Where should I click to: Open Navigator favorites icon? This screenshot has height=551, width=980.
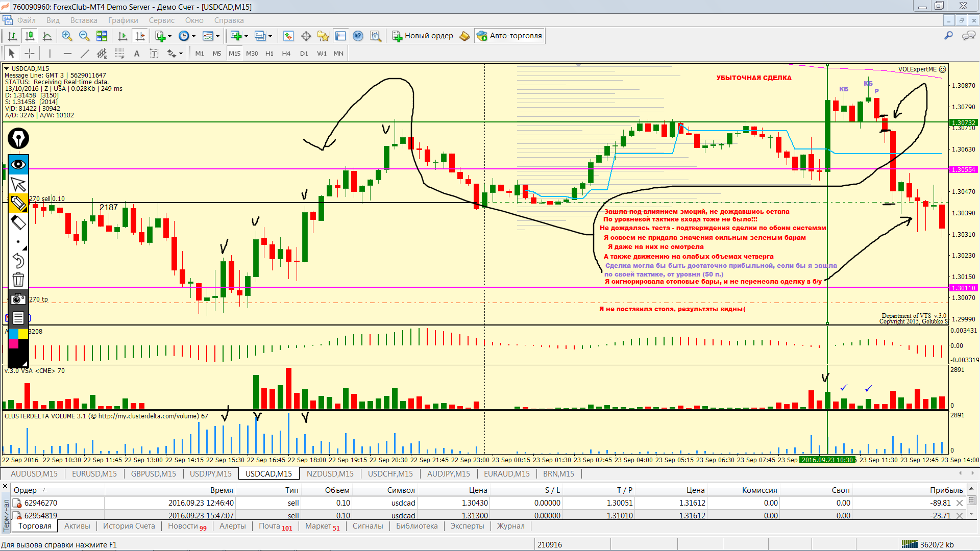coord(323,36)
